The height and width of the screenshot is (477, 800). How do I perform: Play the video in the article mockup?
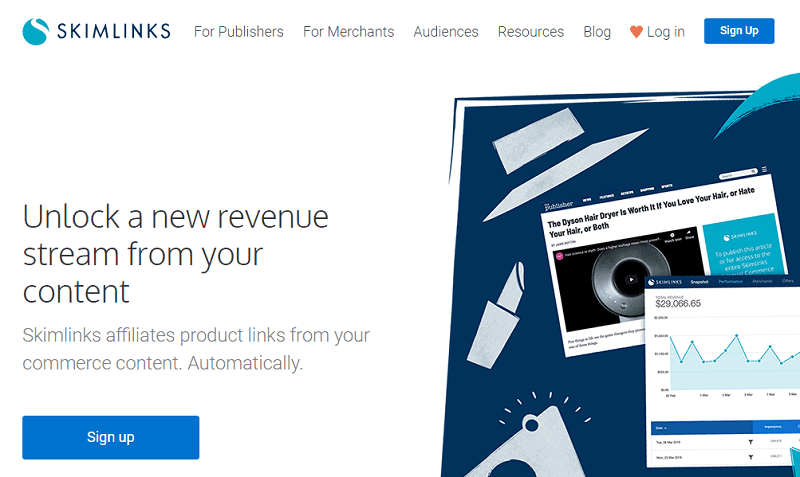(631, 279)
